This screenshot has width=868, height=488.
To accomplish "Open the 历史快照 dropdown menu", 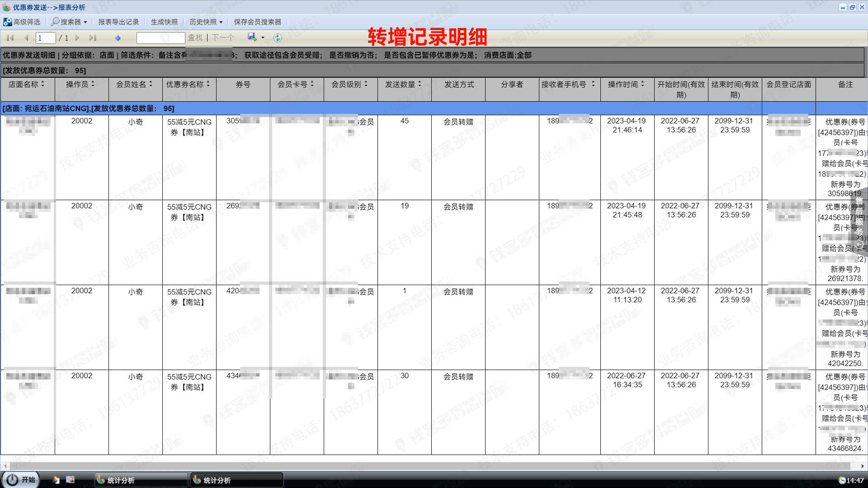I will (x=206, y=22).
